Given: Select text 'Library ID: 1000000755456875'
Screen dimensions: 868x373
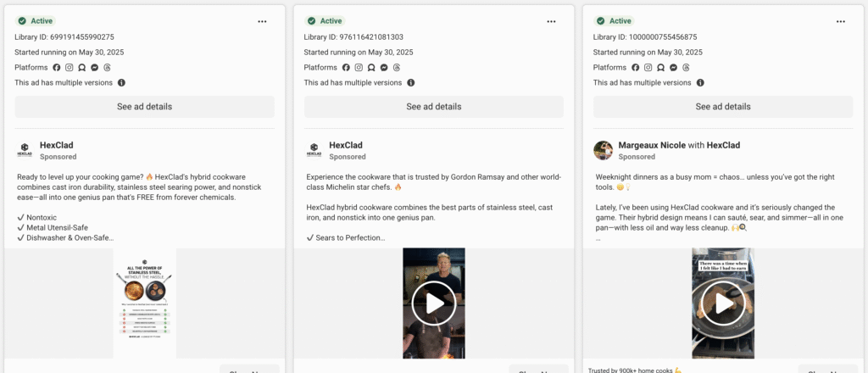Looking at the screenshot, I should click(645, 37).
